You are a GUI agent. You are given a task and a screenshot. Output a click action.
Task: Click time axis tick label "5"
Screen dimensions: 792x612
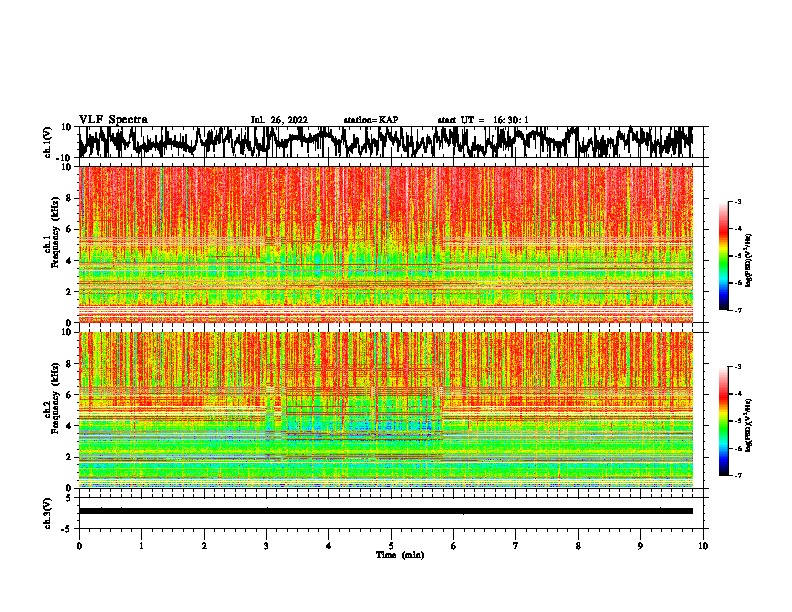coord(391,546)
